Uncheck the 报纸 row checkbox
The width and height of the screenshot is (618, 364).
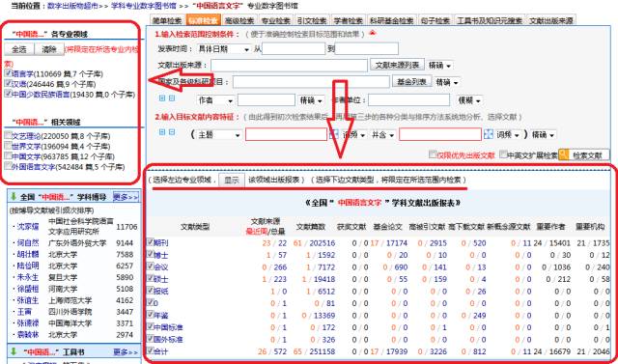pos(150,291)
